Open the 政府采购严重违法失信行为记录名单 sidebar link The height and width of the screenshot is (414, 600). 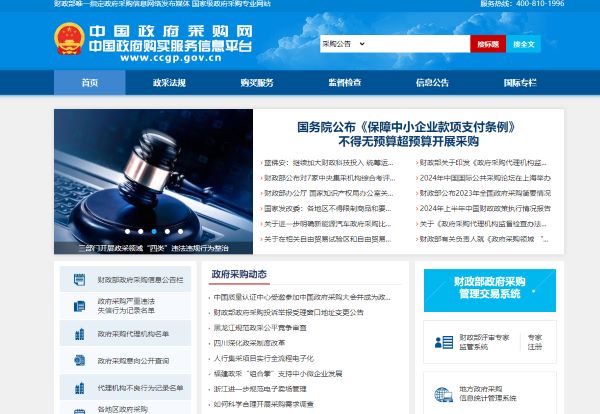125,306
